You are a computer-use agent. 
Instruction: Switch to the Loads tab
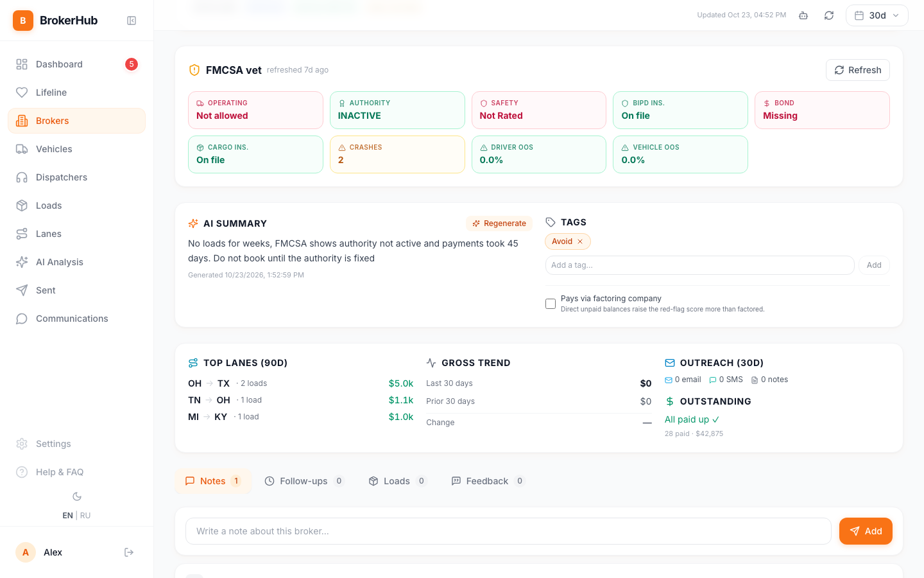397,481
